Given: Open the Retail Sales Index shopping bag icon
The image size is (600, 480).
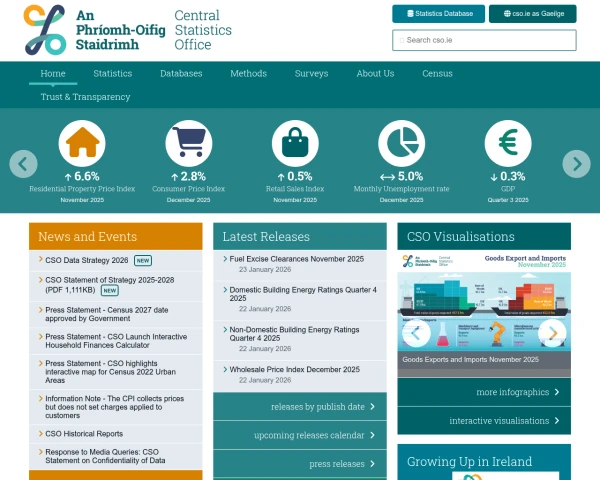Looking at the screenshot, I should coord(295,143).
